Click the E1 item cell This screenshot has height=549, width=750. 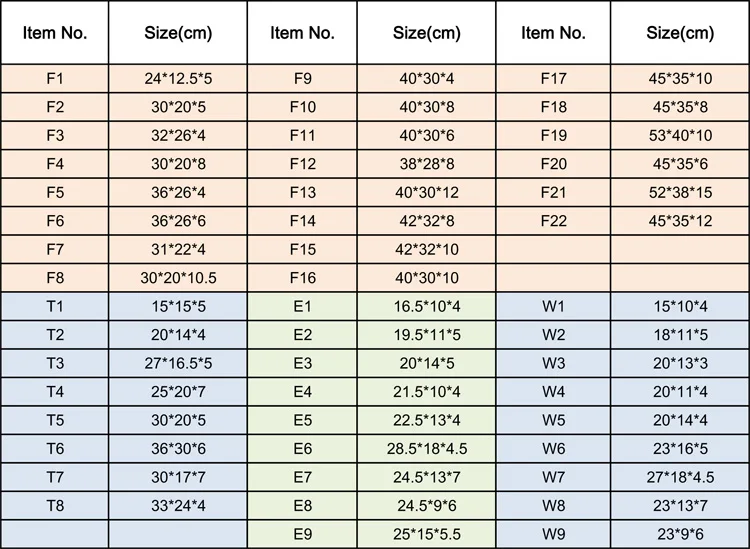click(x=303, y=306)
